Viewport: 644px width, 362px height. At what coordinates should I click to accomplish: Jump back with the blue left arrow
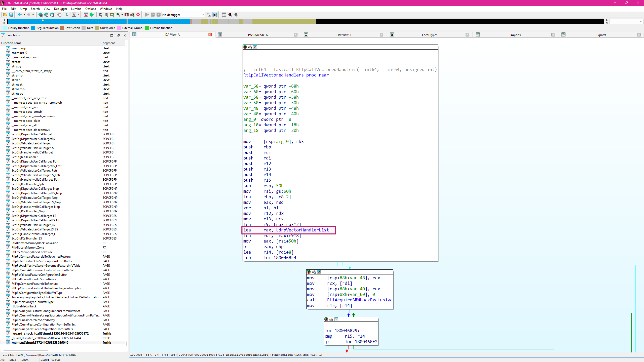pos(20,15)
